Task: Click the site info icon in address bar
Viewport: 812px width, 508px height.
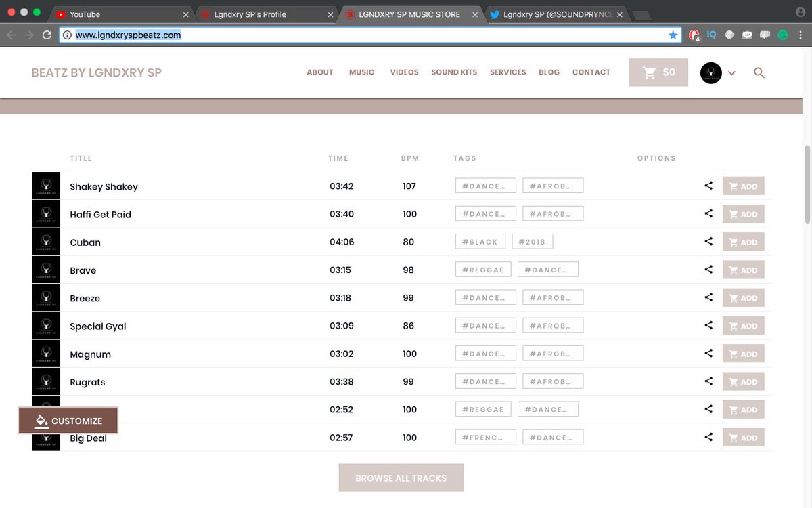Action: 67,35
